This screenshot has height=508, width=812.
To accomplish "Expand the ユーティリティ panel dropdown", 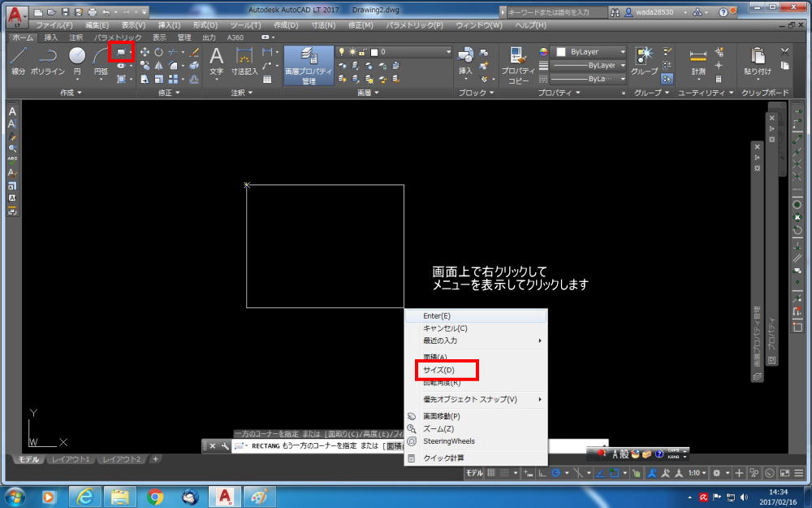I will 706,93.
